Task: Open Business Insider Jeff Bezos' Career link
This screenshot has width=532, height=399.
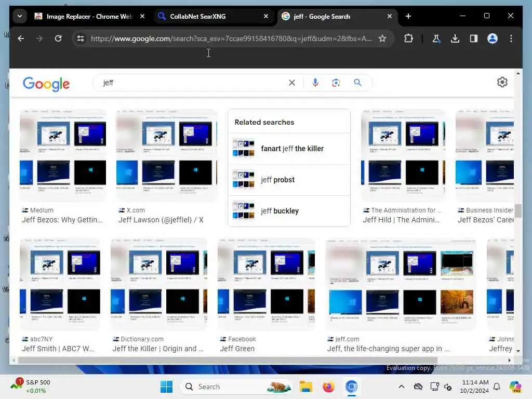Action: point(486,220)
